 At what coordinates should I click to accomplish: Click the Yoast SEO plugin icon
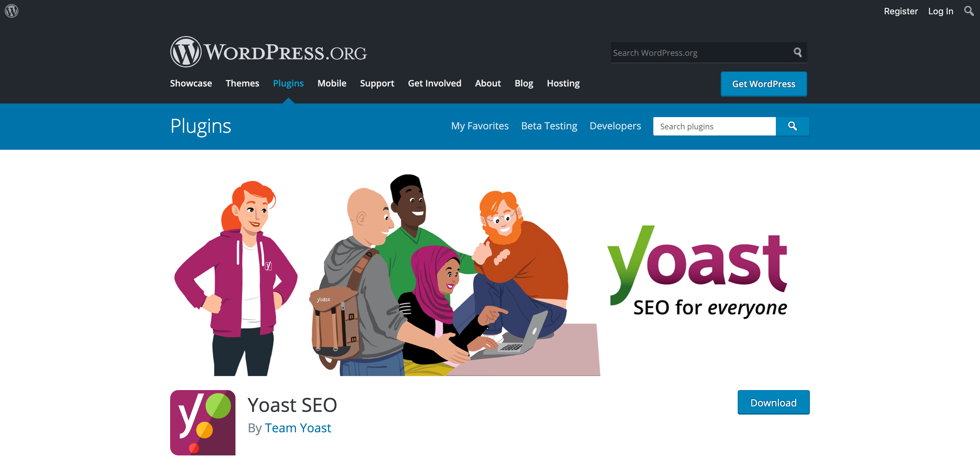coord(203,422)
